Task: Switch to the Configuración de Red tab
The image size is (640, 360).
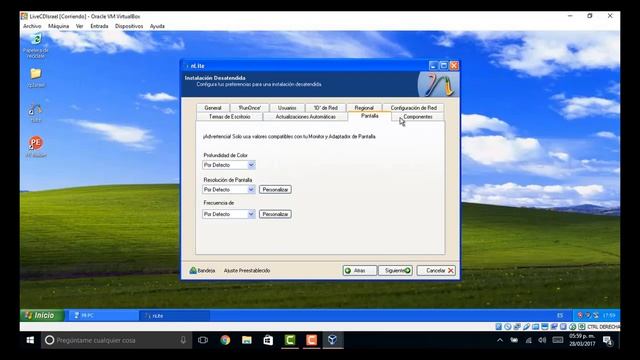Action: tap(413, 108)
